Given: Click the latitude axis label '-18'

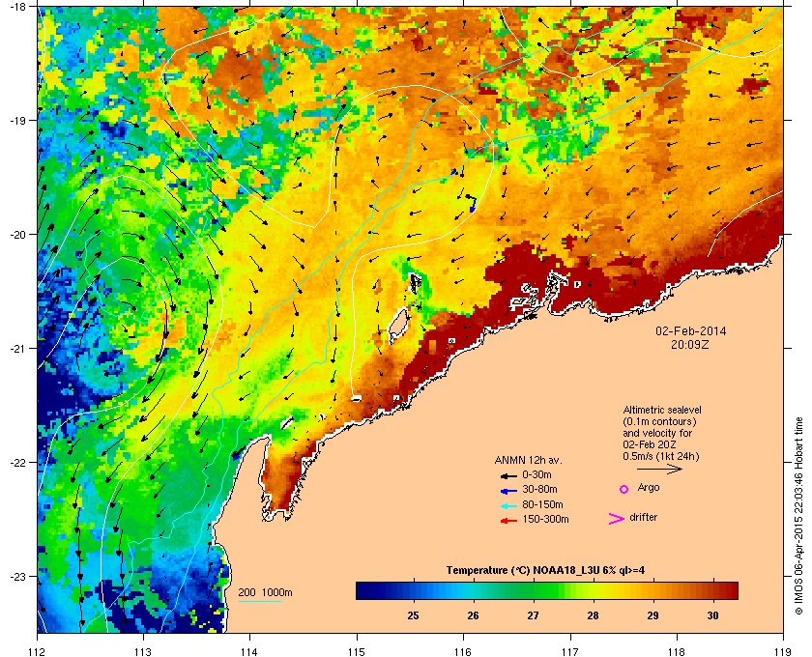Looking at the screenshot, I should click(x=18, y=7).
